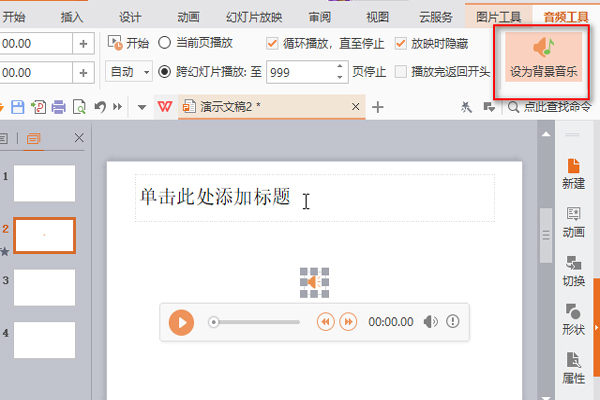Select the 当前页播放 radio button

(165, 43)
